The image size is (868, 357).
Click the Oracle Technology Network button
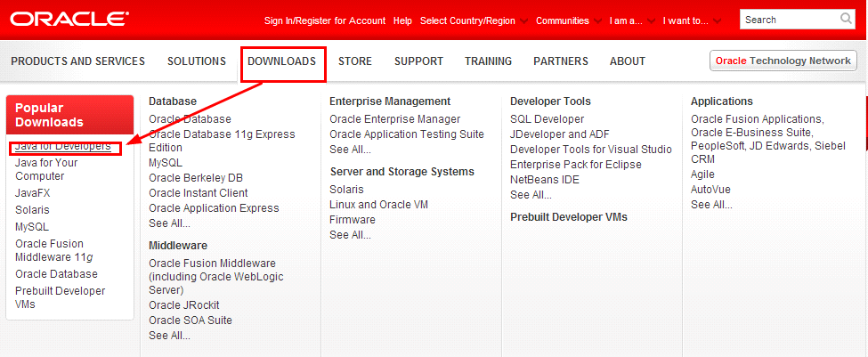point(783,61)
